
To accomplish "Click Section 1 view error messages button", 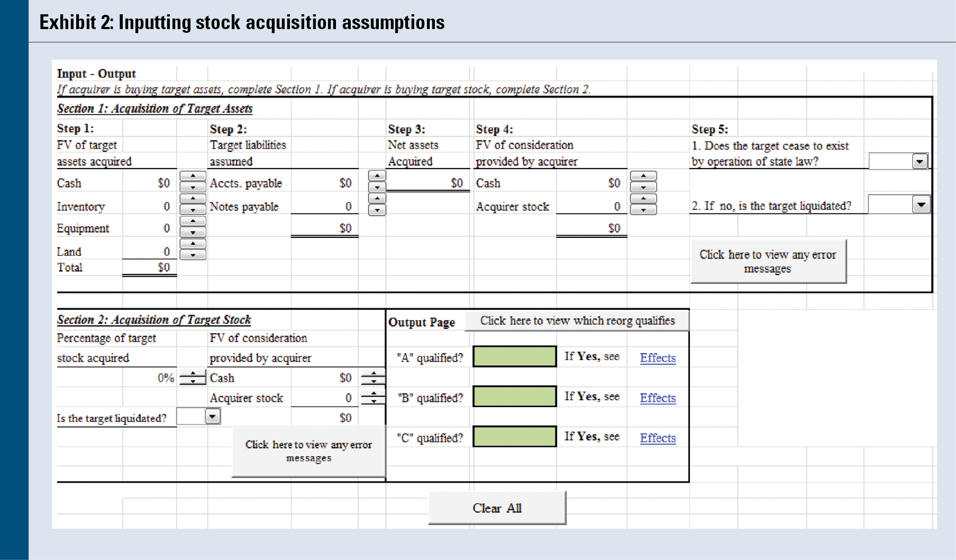I will click(768, 262).
